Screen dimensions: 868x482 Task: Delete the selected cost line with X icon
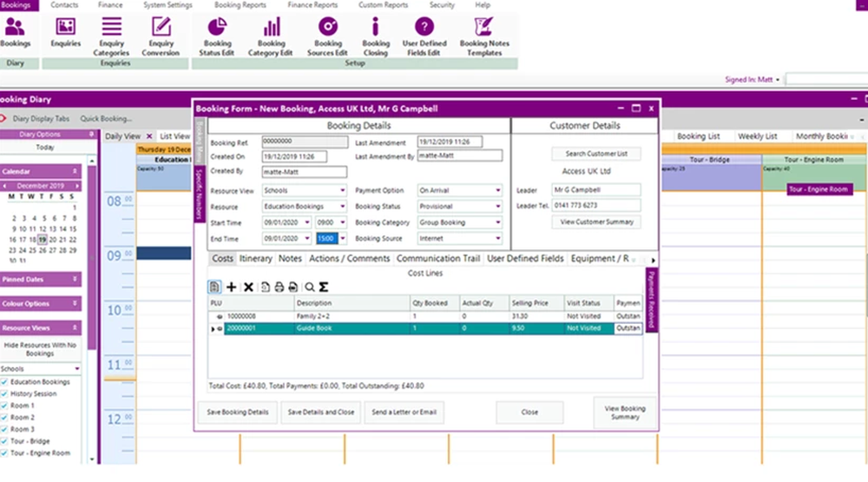pos(248,287)
